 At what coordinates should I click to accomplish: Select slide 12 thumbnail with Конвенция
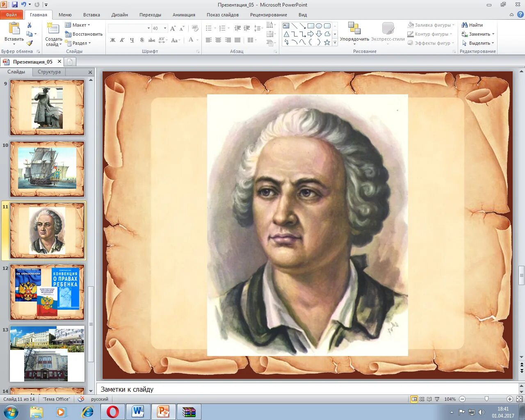pos(47,292)
